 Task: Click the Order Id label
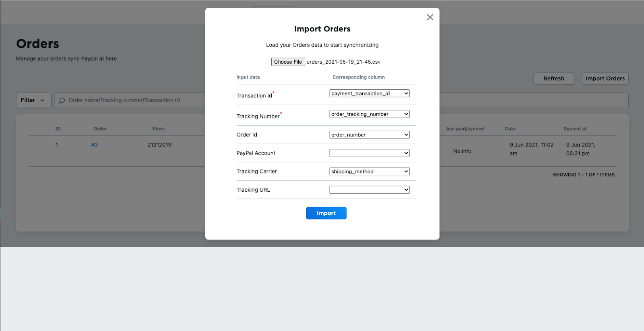[x=247, y=135]
